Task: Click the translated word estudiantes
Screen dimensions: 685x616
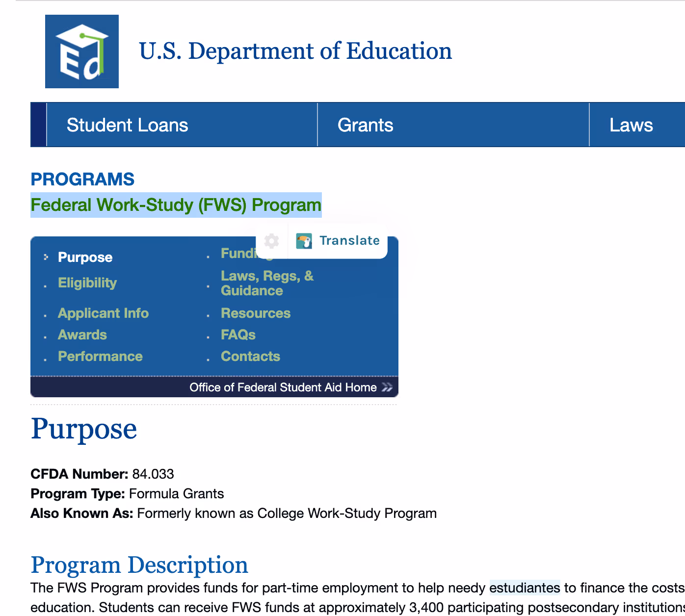Action: tap(525, 588)
